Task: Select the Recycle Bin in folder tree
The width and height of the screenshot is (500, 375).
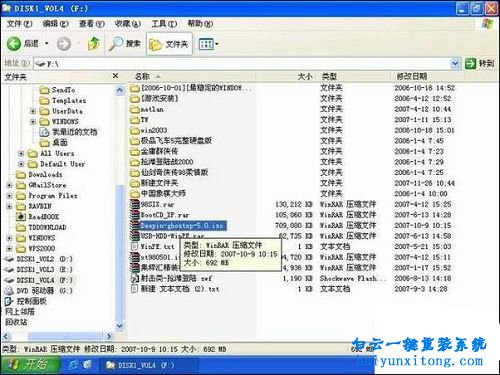Action: [x=16, y=322]
